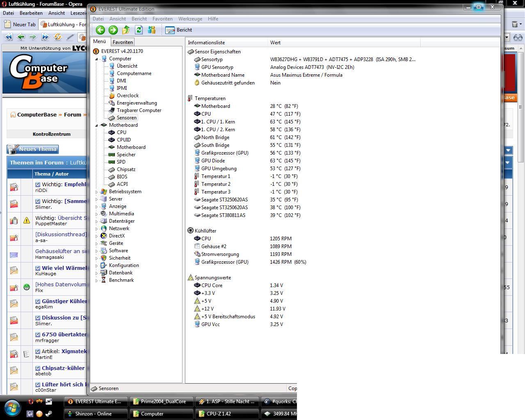Screen dimensions: 525x420
Task: Select the Geräte tree item
Action: click(116, 243)
